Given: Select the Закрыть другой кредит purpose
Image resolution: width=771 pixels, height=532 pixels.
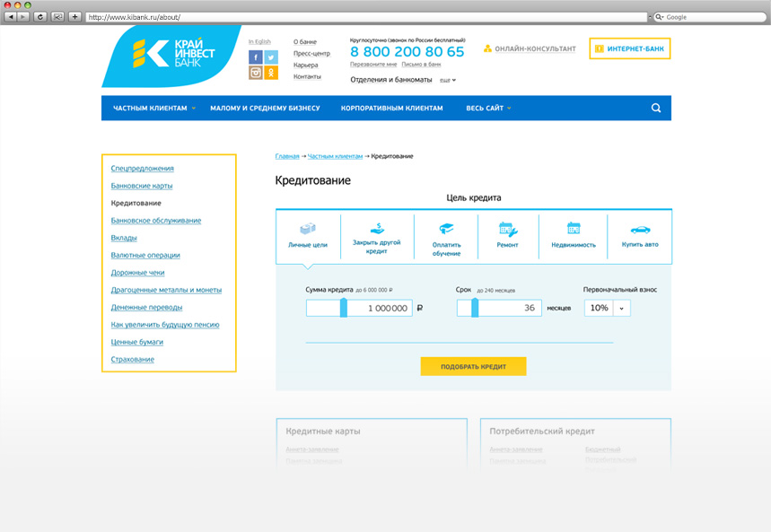Looking at the screenshot, I should point(377,238).
